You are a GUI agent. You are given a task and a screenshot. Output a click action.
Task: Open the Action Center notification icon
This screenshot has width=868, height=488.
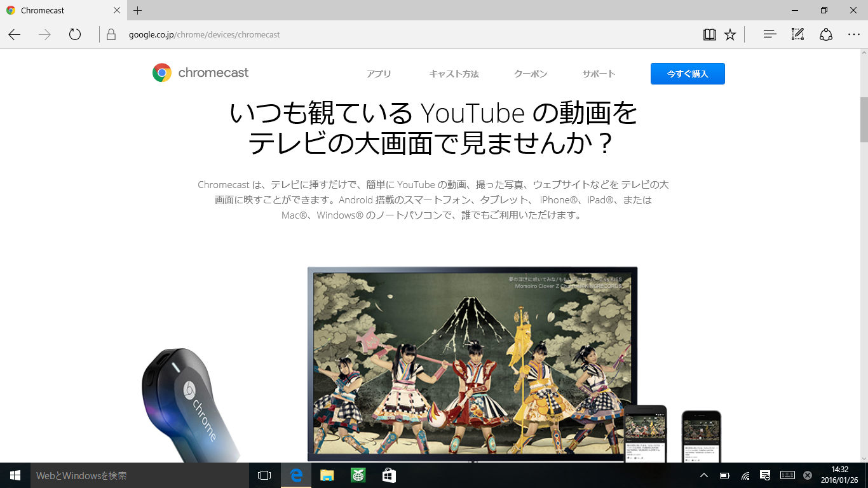pyautogui.click(x=766, y=475)
